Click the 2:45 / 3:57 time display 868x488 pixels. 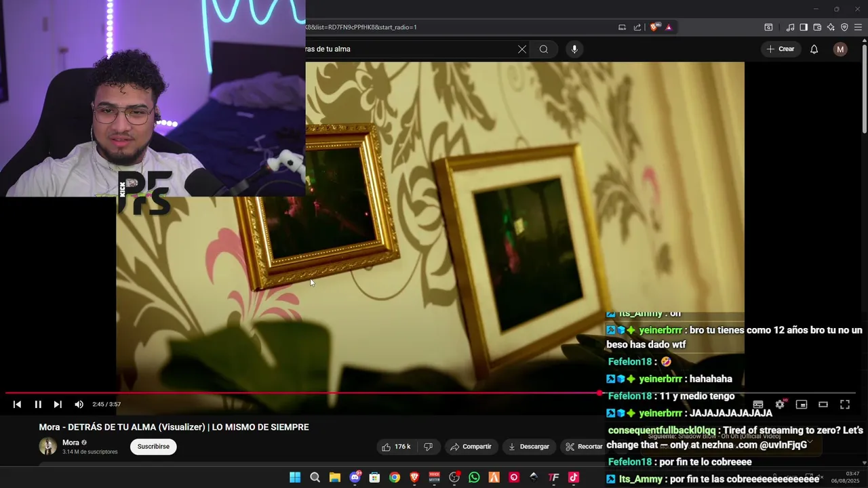coord(106,405)
